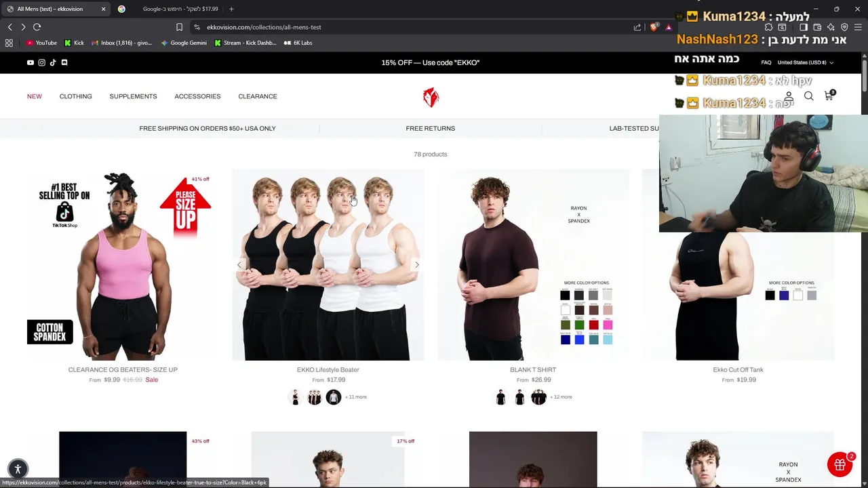Open the Instagram social icon in header
Viewport: 868px width, 488px height.
tap(41, 62)
